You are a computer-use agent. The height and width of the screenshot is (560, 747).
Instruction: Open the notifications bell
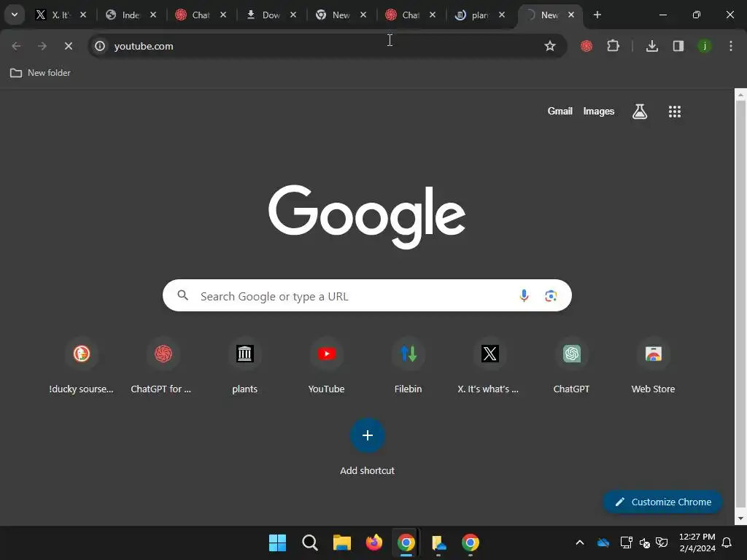click(727, 542)
